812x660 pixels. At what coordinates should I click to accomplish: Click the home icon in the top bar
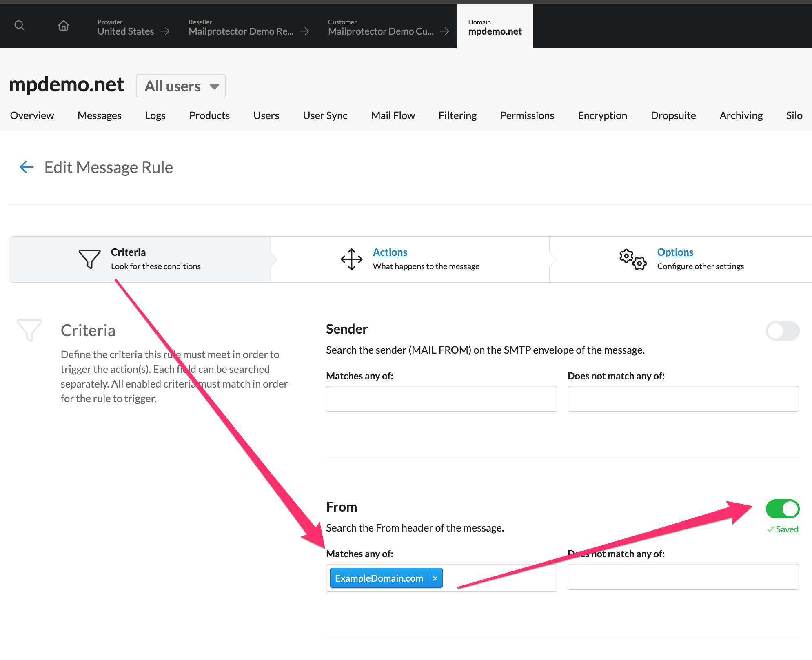pos(64,25)
